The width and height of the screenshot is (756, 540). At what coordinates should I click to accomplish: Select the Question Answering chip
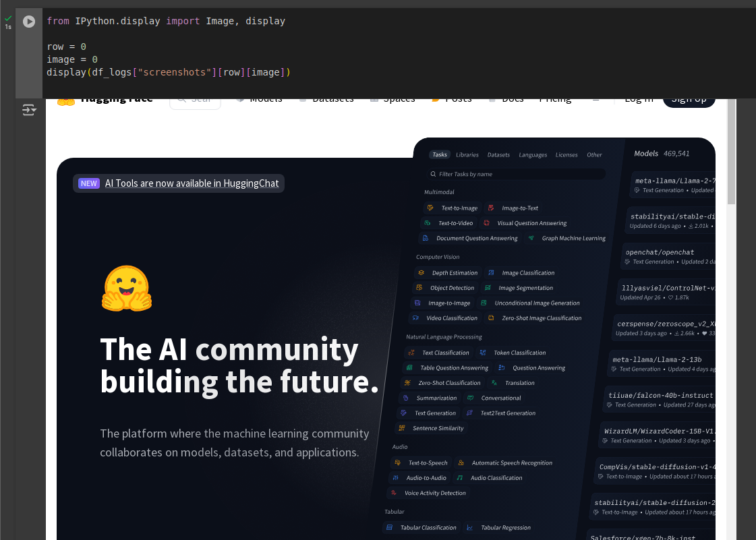pos(532,367)
